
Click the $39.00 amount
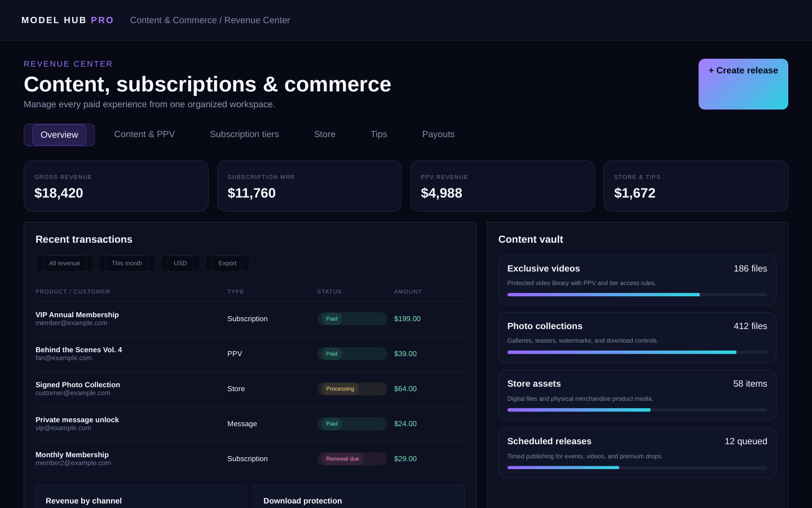pos(405,354)
